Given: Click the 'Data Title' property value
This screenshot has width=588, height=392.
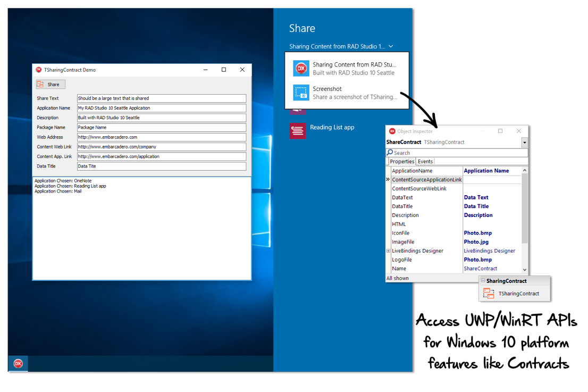Looking at the screenshot, I should pos(476,206).
